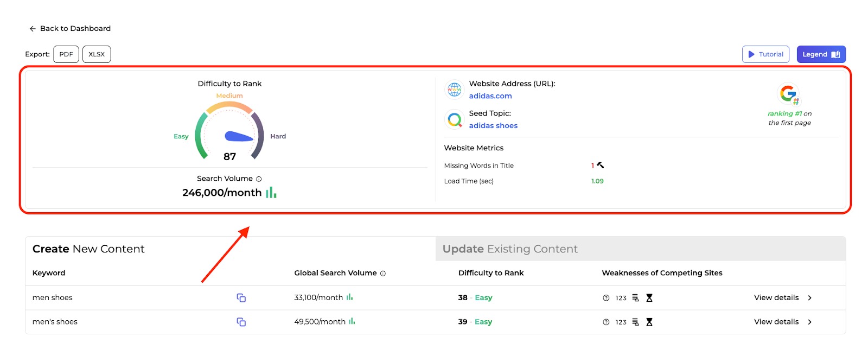This screenshot has height=343, width=868.
Task: Click the Google ranking icon
Action: (789, 94)
